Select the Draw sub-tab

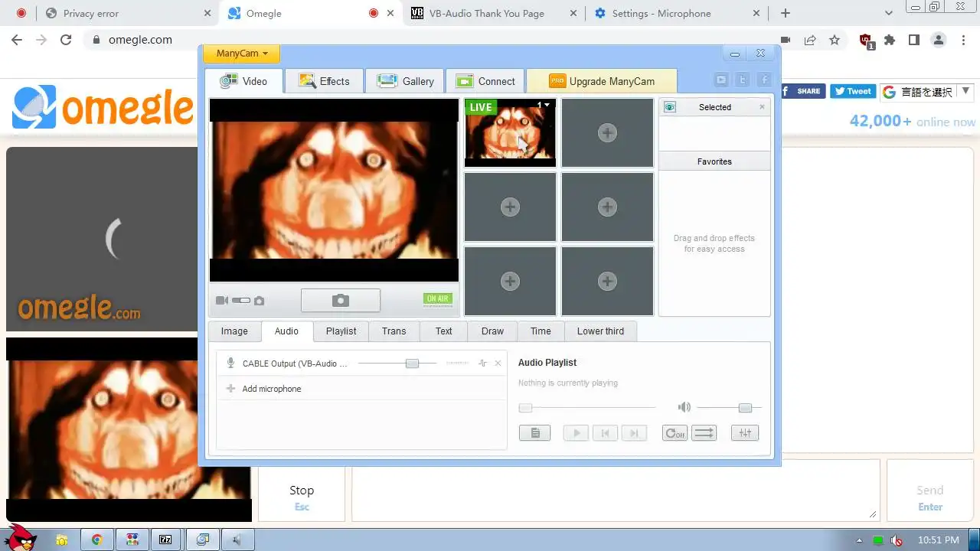(492, 331)
